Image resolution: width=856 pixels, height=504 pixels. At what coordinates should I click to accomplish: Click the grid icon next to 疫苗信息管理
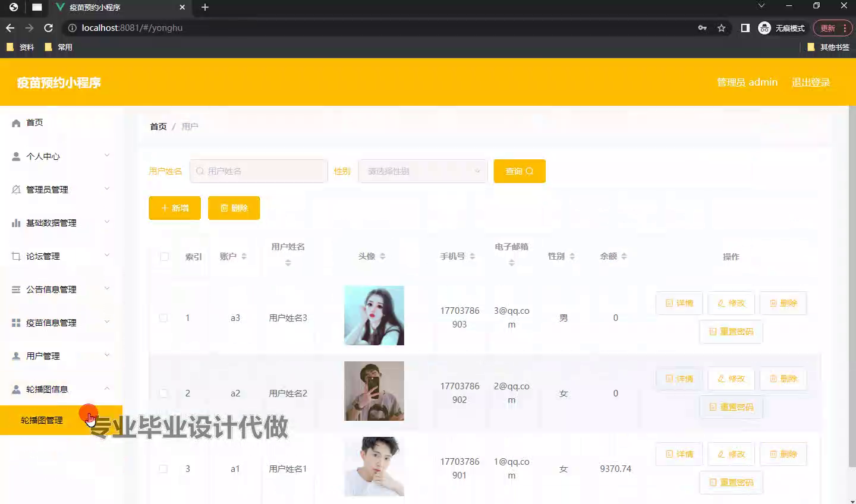pyautogui.click(x=16, y=323)
